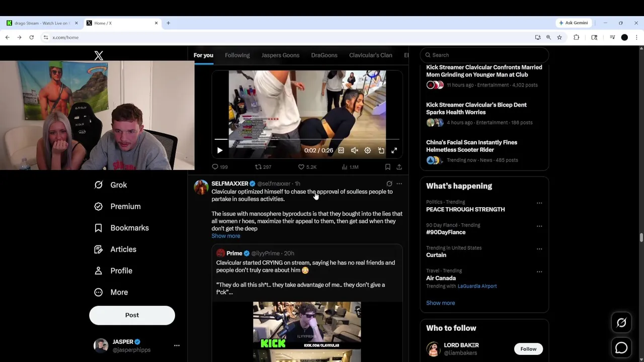Close the Home / X browser tab
This screenshot has width=644, height=362.
pos(156,23)
